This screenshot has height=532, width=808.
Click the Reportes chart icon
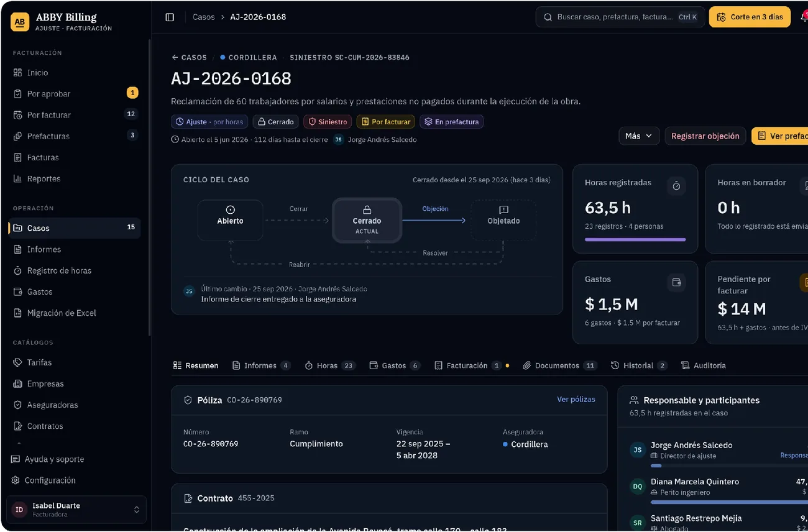(x=17, y=178)
